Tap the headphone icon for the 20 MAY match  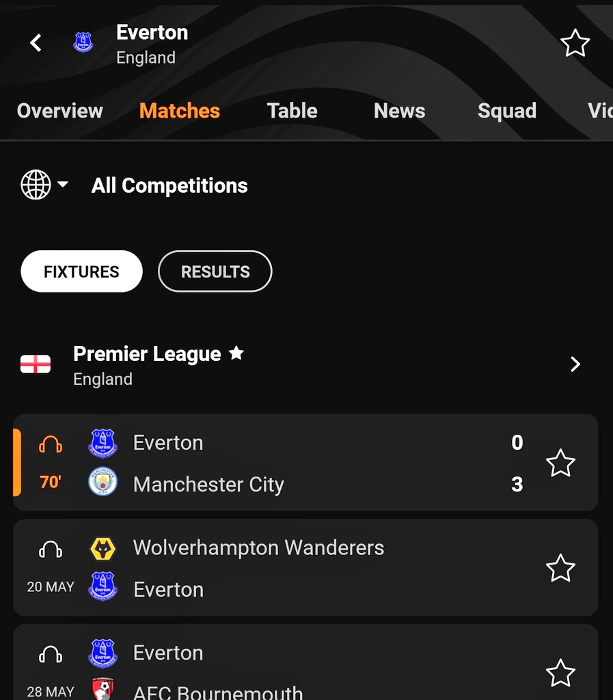[51, 550]
